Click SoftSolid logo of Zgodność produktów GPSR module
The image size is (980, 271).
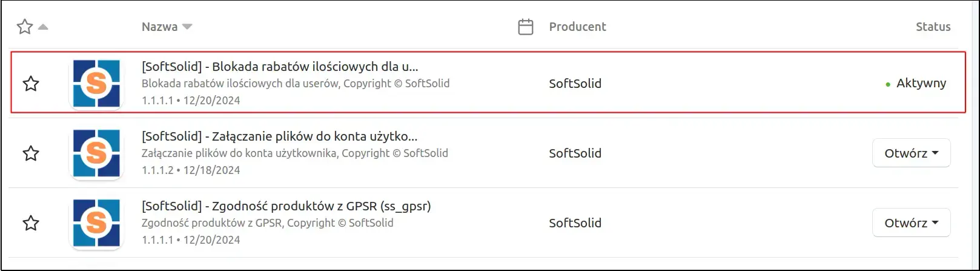[96, 223]
